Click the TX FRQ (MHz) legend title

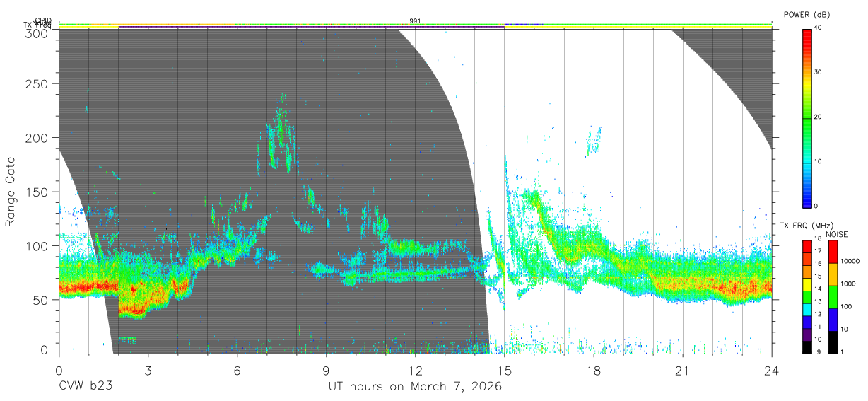click(x=806, y=226)
